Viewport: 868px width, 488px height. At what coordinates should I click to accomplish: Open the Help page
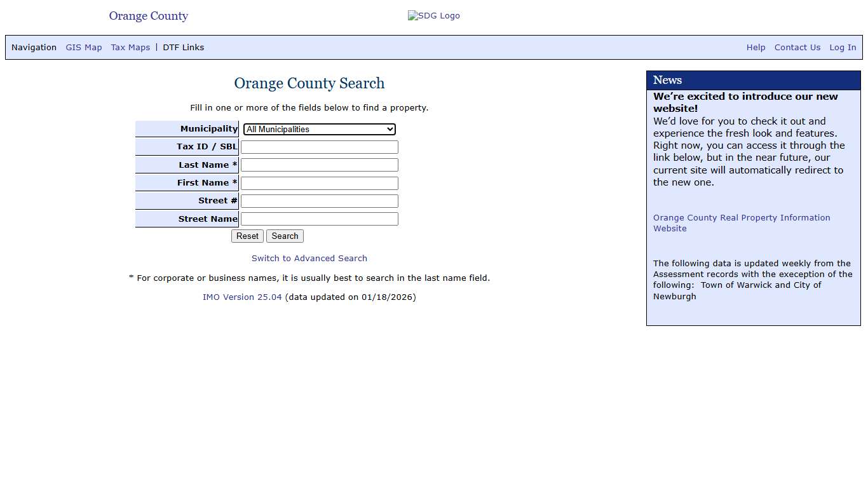[x=756, y=47]
